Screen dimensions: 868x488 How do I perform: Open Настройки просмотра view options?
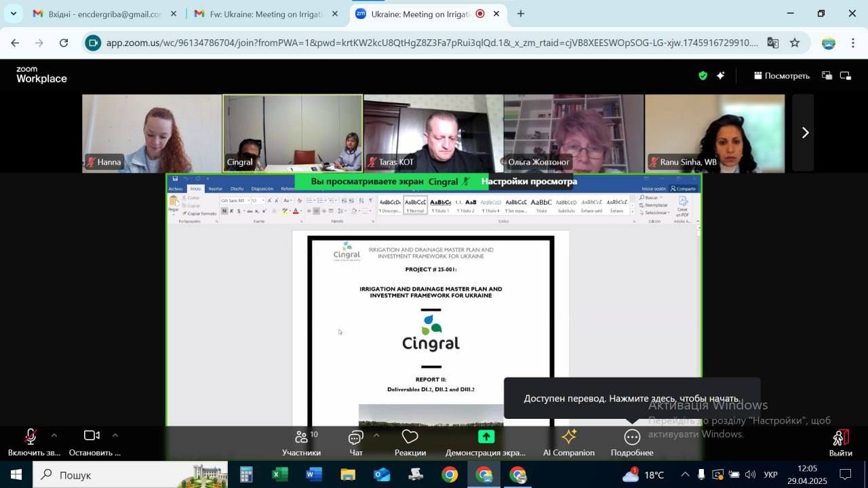[529, 182]
